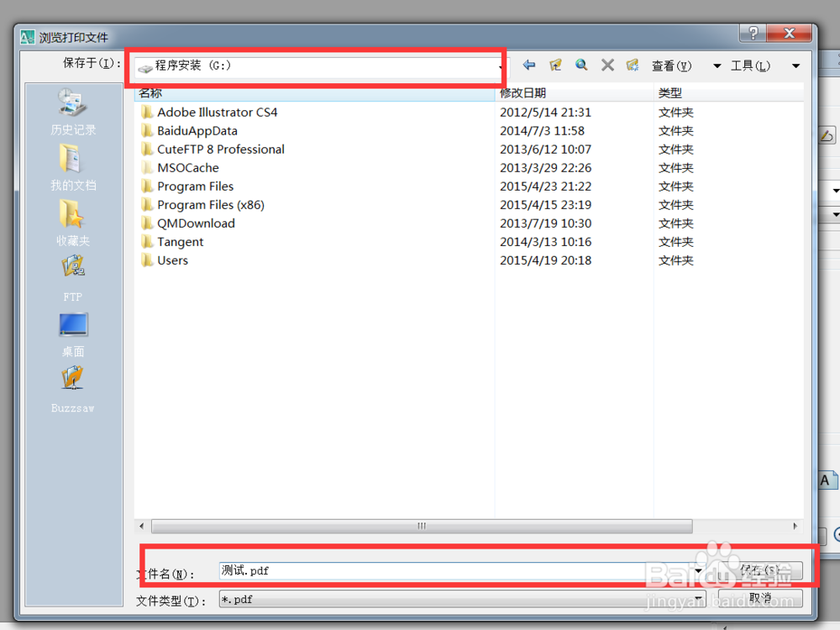Click date 2014/3/13 10:16 cell

click(545, 242)
